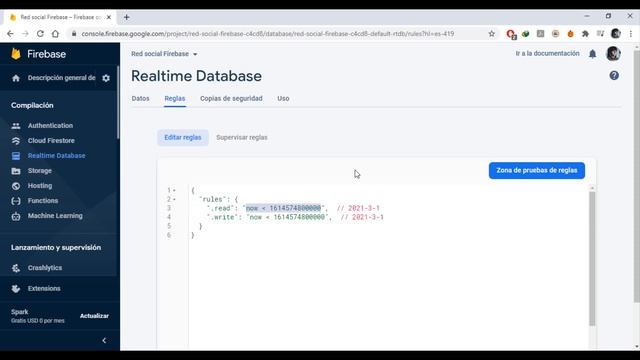Click the Spark plan label
Viewport: 640px width, 360px height.
coord(20,312)
